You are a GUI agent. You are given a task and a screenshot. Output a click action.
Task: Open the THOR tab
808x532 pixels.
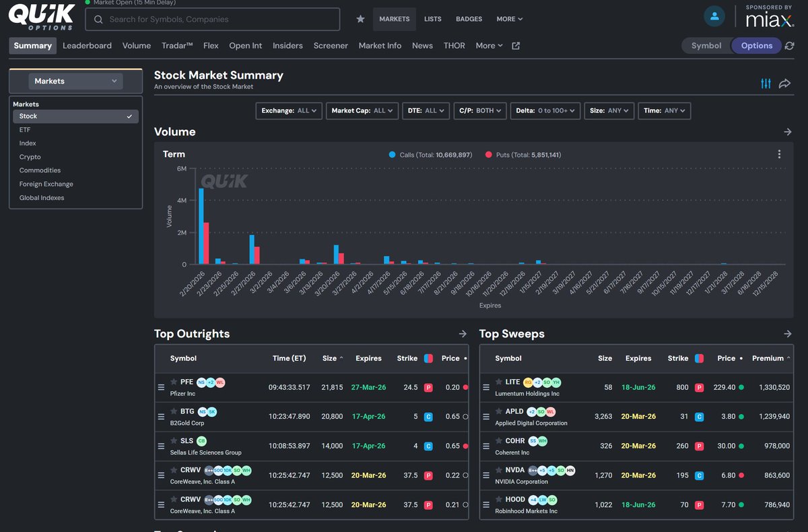454,46
